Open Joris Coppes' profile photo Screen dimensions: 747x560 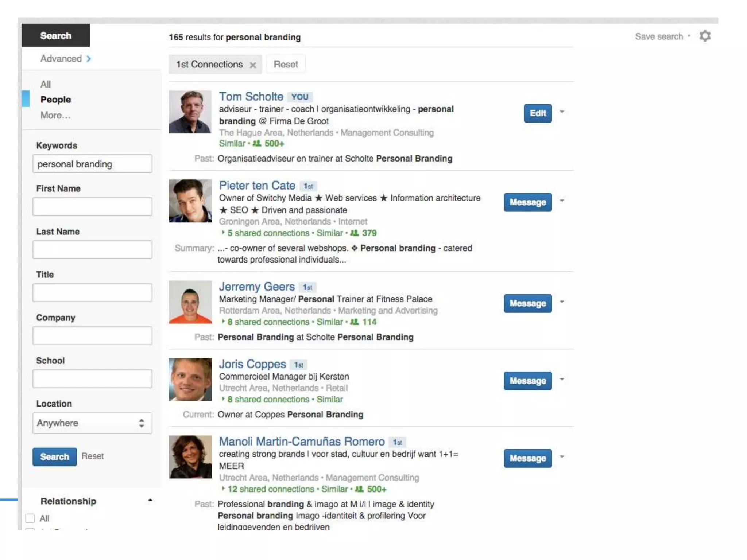[190, 379]
